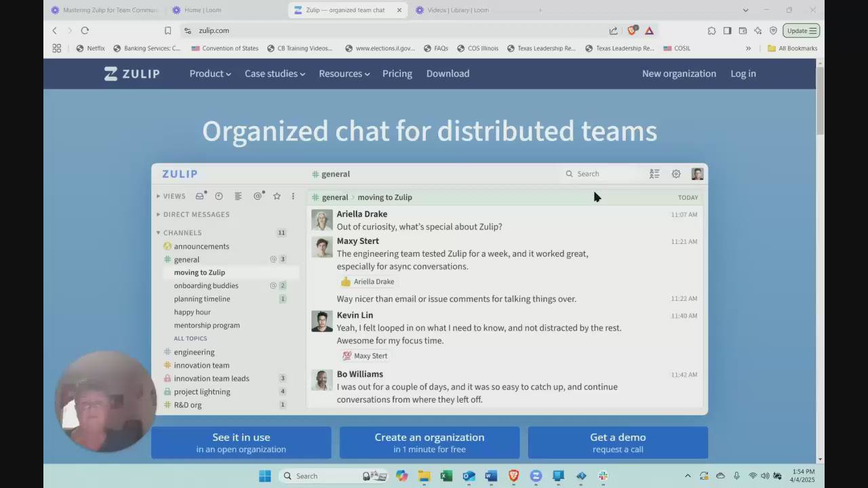Click the New organization link
The image size is (868, 488).
pos(679,74)
